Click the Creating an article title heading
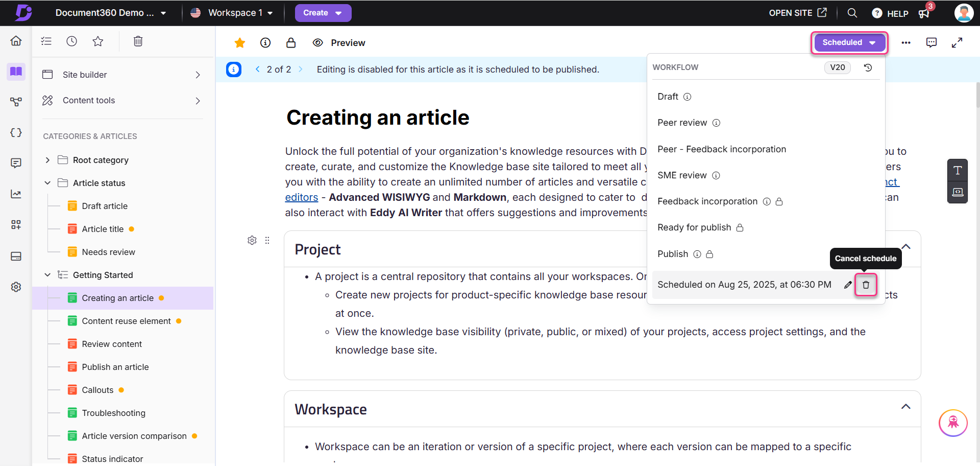The width and height of the screenshot is (980, 466). point(378,118)
